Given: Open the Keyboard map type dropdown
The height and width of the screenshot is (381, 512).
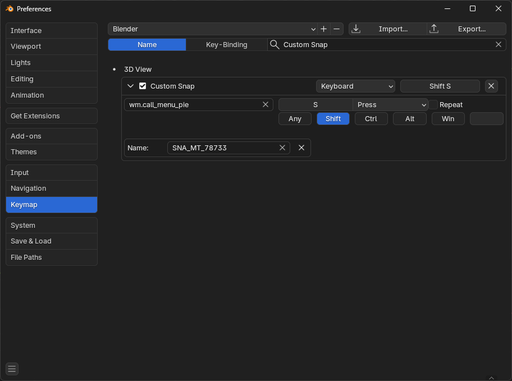Looking at the screenshot, I should point(356,86).
